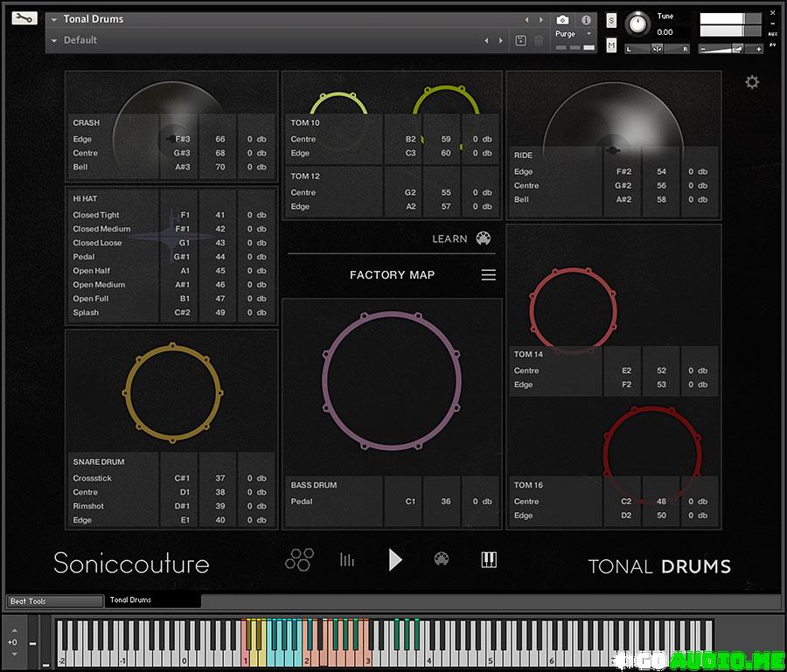This screenshot has width=787, height=672.
Task: Click the MIDI learn connector icon
Action: 484,239
